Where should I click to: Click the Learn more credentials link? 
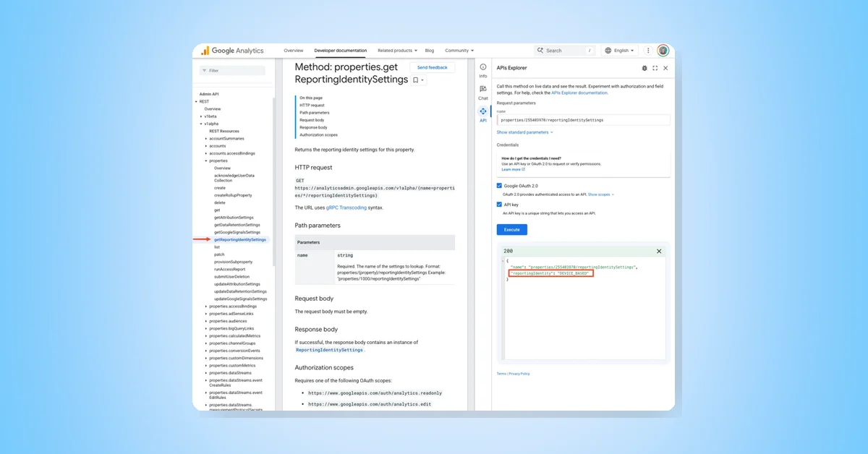click(x=513, y=169)
